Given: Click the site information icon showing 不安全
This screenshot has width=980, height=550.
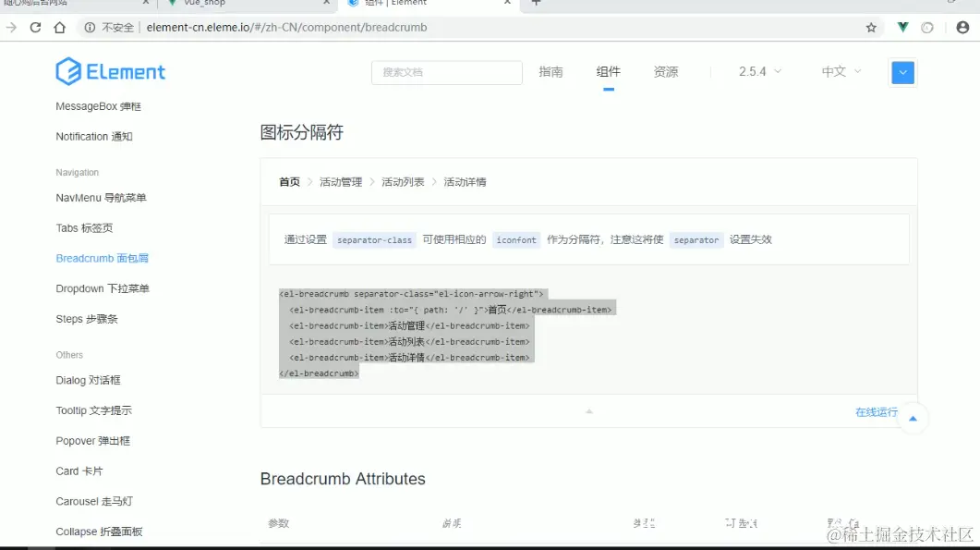Looking at the screenshot, I should click(102, 28).
